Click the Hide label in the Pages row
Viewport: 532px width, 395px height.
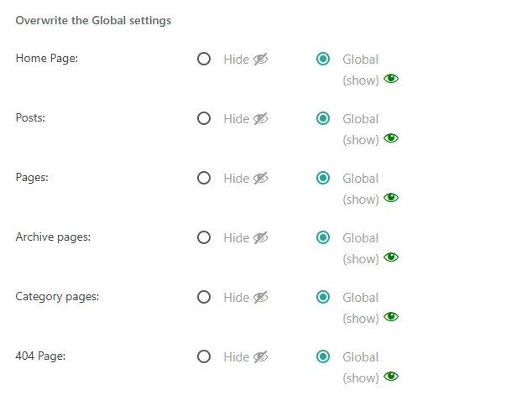(237, 179)
